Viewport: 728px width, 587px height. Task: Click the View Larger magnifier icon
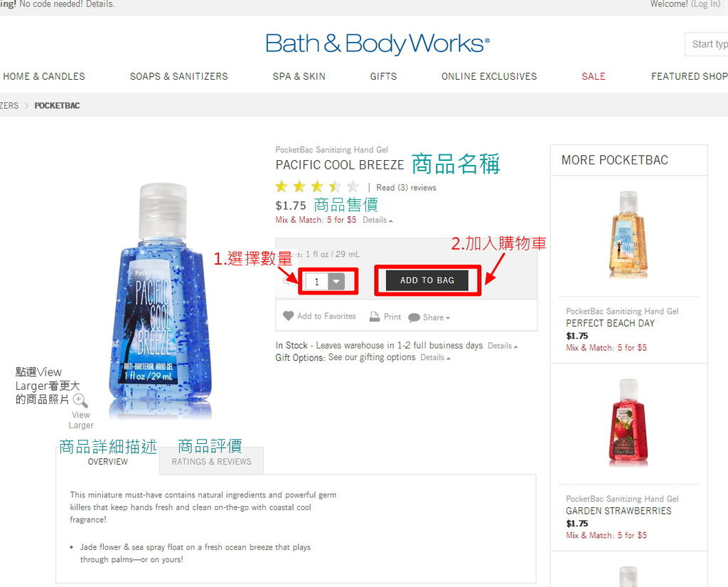pyautogui.click(x=80, y=400)
